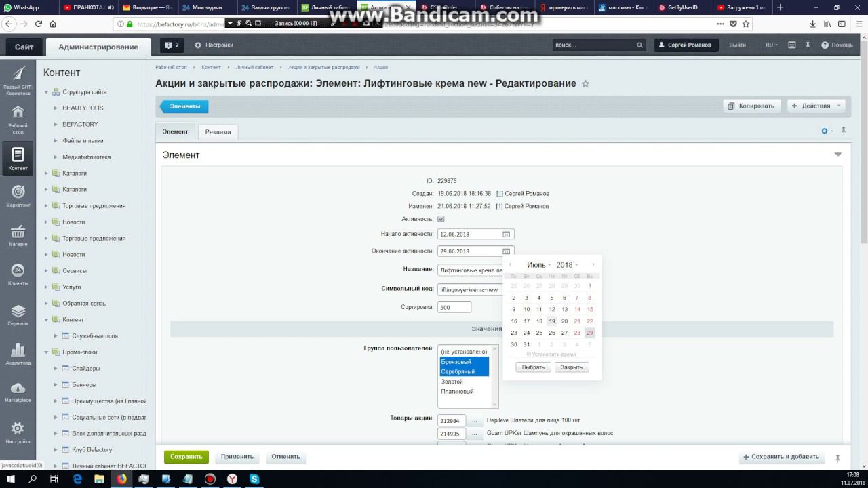Click the Название text field
Screen dimensions: 868x488
click(471, 270)
